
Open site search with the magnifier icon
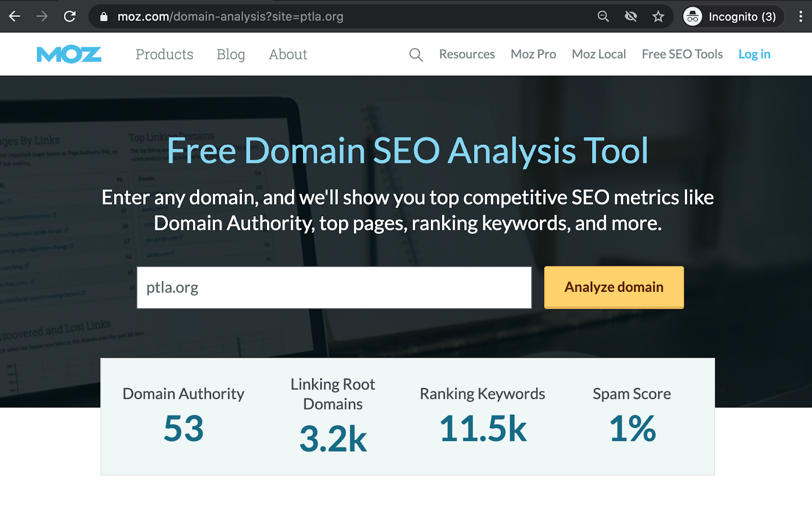tap(416, 55)
